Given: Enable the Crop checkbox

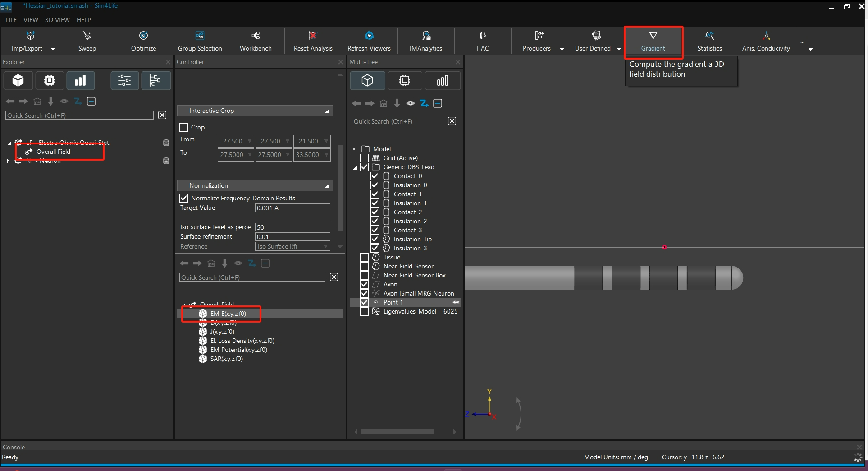Looking at the screenshot, I should [184, 128].
